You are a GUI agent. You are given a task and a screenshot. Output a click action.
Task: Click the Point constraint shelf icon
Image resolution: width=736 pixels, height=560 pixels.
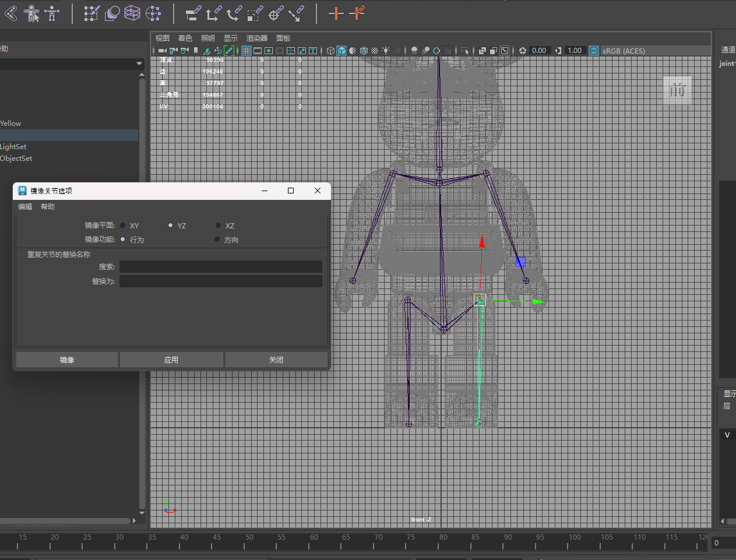(x=213, y=13)
